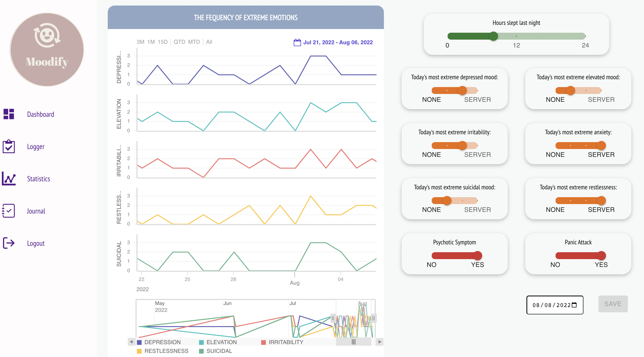Open the chart date range calendar icon

click(297, 42)
